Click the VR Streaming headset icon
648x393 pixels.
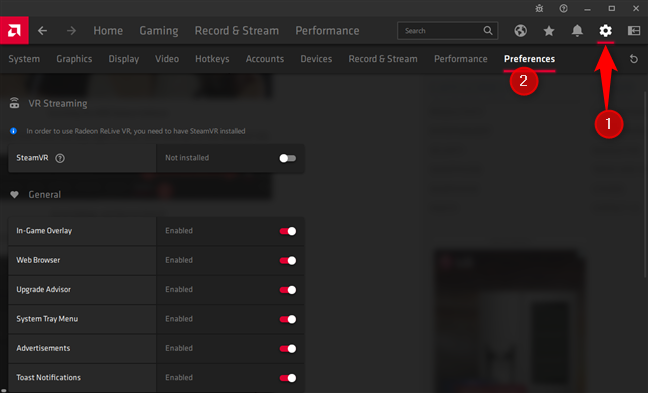14,103
